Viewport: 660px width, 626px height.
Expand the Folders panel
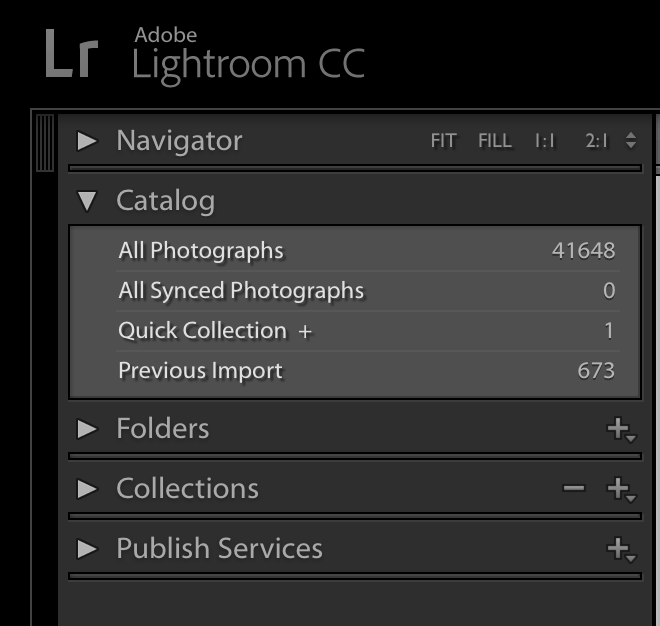[x=88, y=429]
